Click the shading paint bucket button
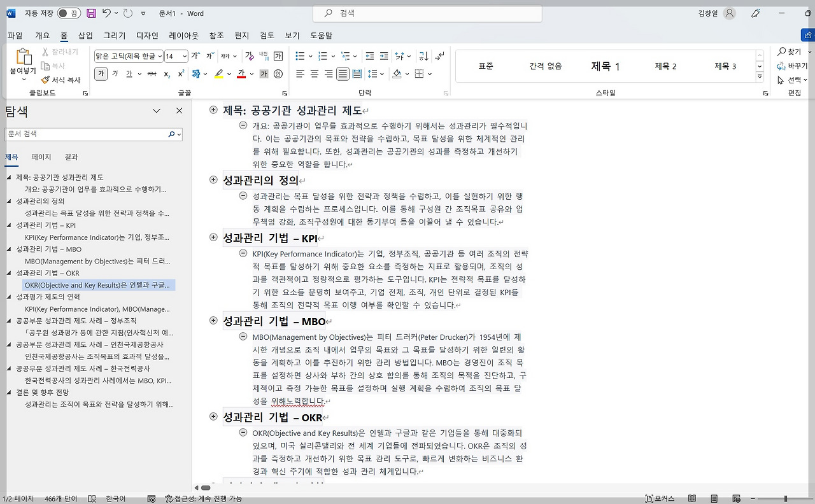 pyautogui.click(x=397, y=74)
